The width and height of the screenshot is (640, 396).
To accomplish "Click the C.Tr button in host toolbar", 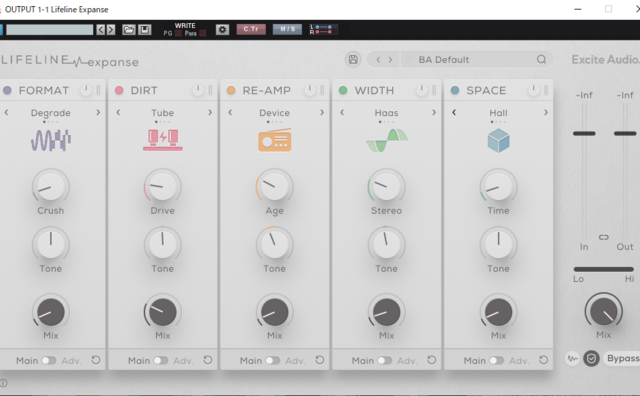I will [x=251, y=29].
